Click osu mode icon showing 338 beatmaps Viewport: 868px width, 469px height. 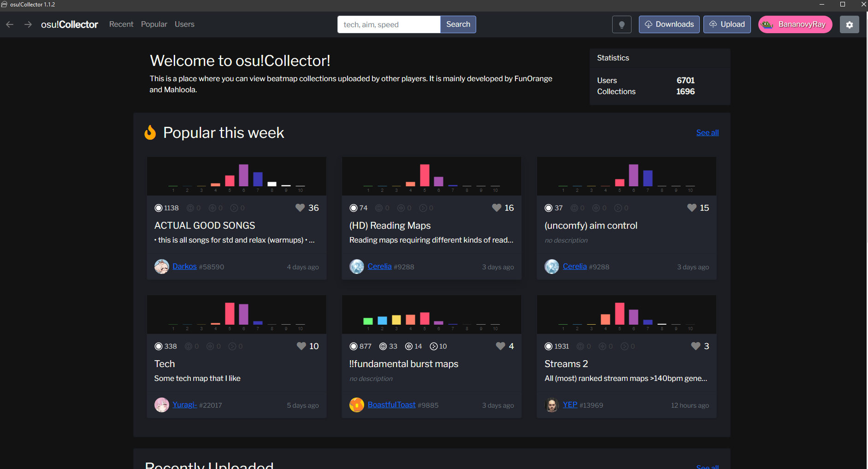(159, 346)
